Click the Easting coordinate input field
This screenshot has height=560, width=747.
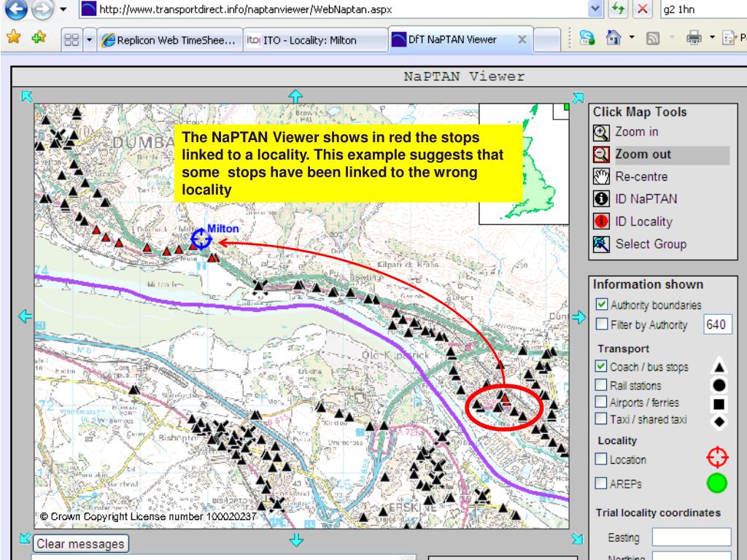pyautogui.click(x=692, y=537)
